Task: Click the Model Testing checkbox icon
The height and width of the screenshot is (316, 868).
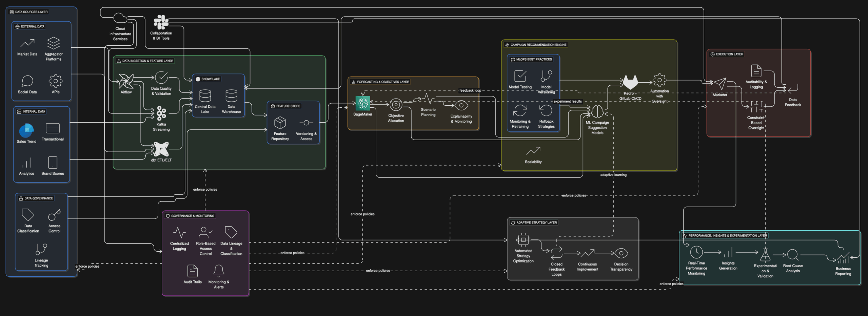Action: click(x=520, y=76)
